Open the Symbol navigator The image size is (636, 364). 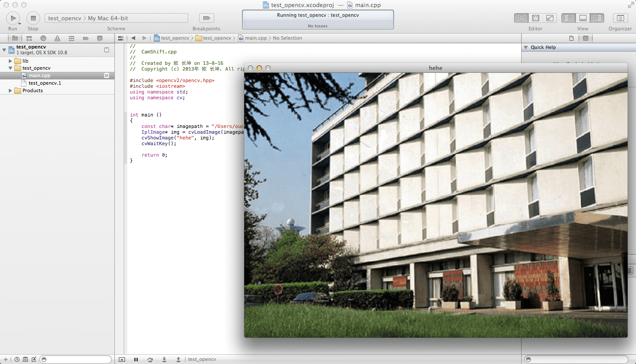click(29, 38)
